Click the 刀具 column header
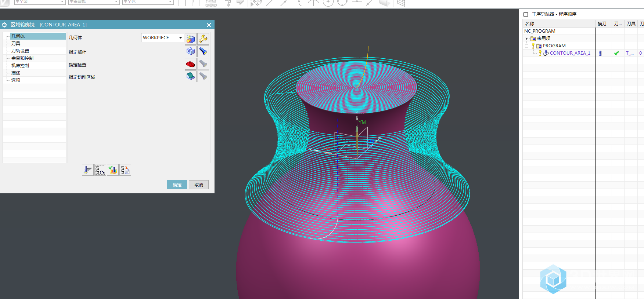The width and height of the screenshot is (644, 299). click(631, 23)
